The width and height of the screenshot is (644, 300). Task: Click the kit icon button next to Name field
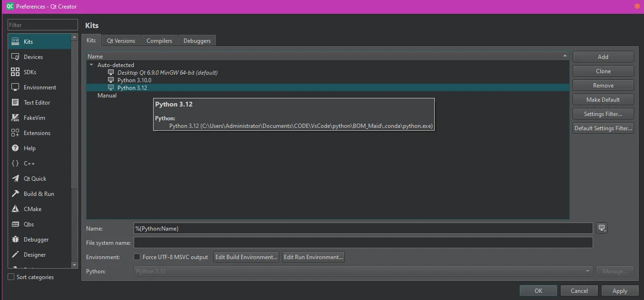point(602,228)
